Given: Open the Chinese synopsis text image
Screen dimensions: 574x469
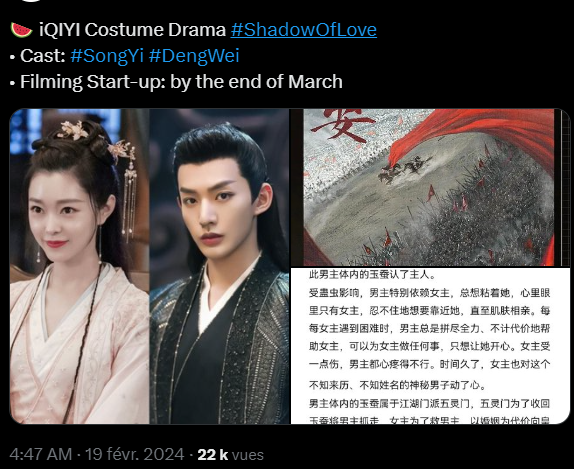Looking at the screenshot, I should [x=430, y=346].
